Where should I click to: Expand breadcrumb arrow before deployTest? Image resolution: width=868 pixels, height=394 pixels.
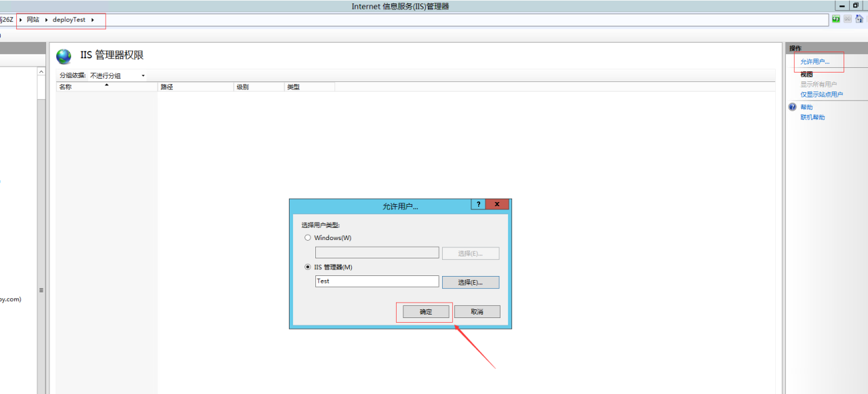coord(47,20)
